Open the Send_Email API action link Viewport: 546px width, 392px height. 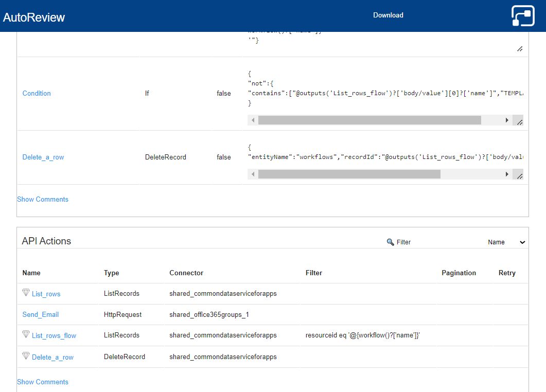point(41,314)
